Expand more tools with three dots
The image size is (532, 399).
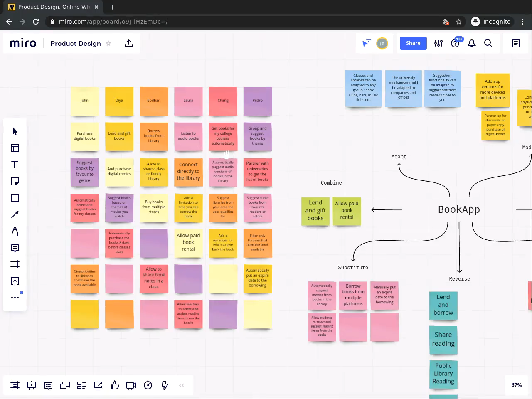tap(15, 298)
